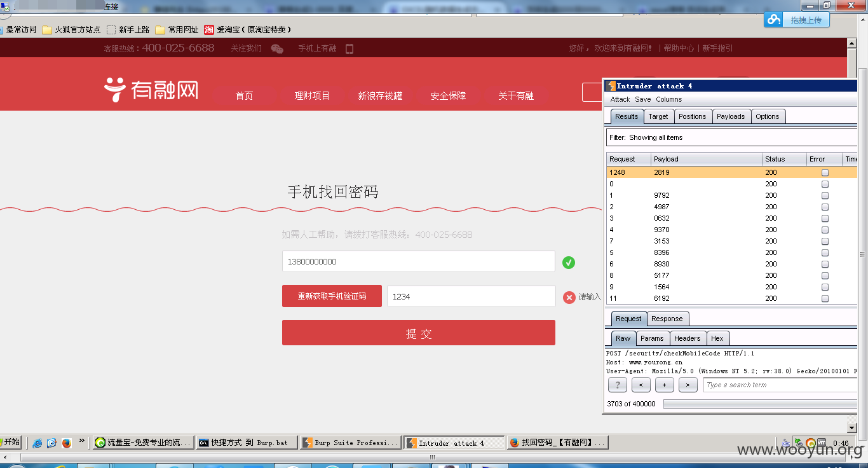Open the Burp help question-mark button
Image resolution: width=868 pixels, height=468 pixels.
pyautogui.click(x=618, y=385)
